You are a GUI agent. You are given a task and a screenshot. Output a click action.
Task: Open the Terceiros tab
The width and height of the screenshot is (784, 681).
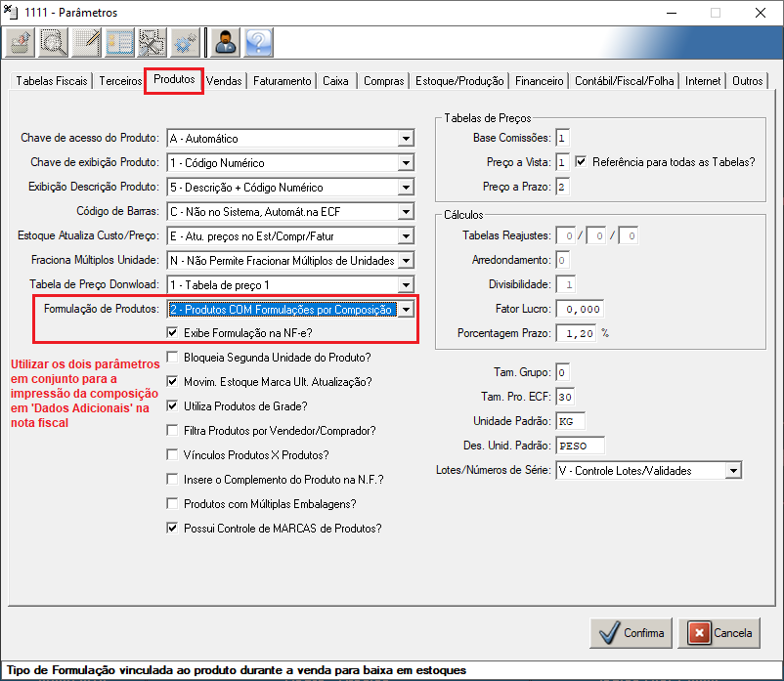click(x=120, y=81)
